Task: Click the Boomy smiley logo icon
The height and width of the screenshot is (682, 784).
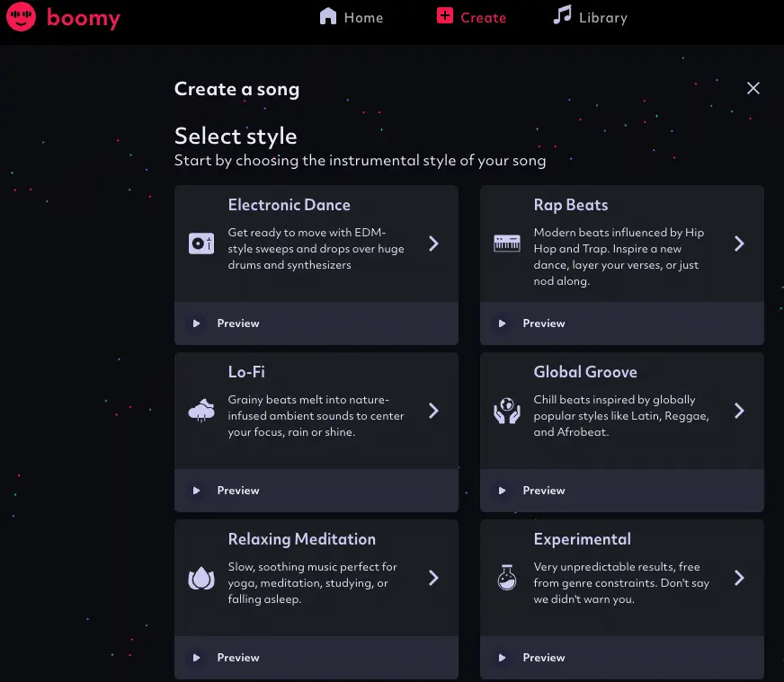Action: coord(21,16)
